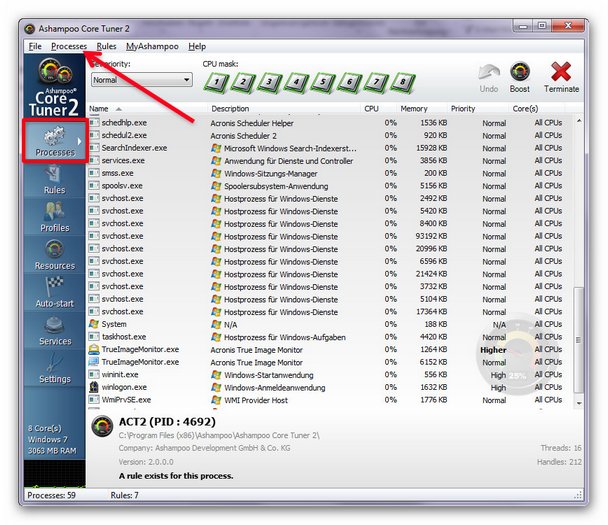Screen dimensions: 608x525
Task: Toggle CPU mask core 7
Action: coord(376,82)
